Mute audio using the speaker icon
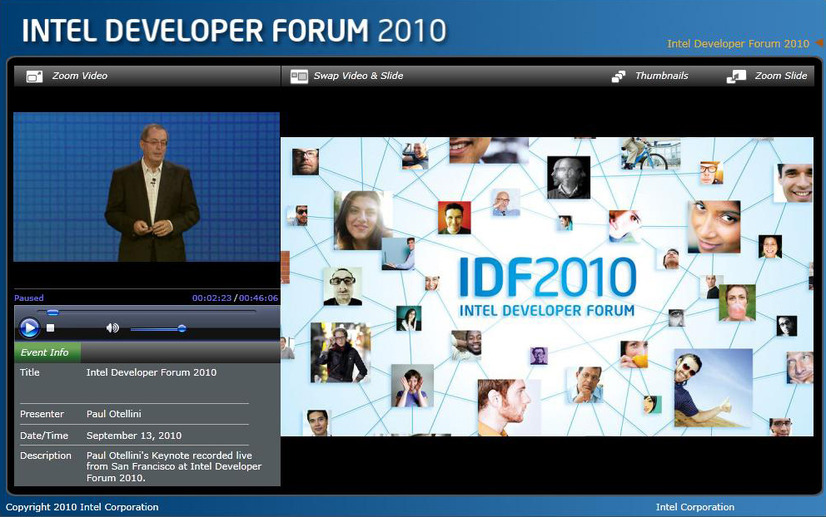826x517 pixels. [112, 328]
